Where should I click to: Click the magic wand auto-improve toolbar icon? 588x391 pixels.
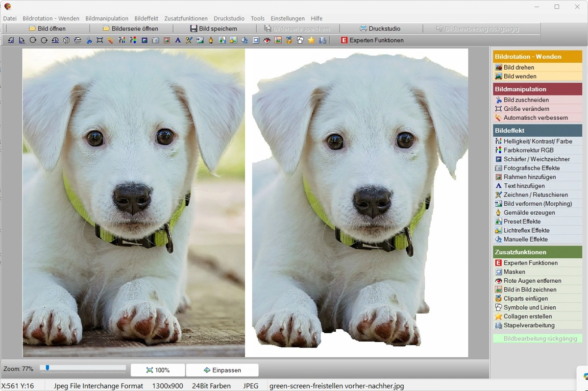pyautogui.click(x=111, y=40)
